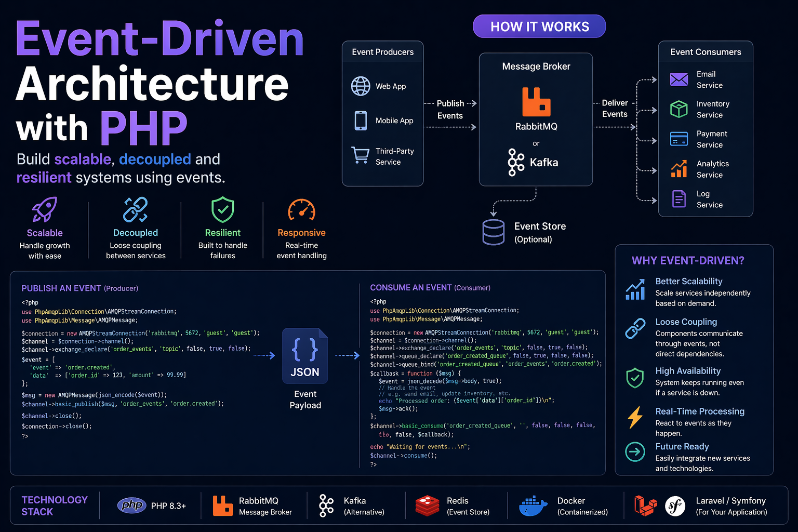Click the JSON Event Payload file icon
Viewport: 798px width, 532px height.
click(305, 356)
